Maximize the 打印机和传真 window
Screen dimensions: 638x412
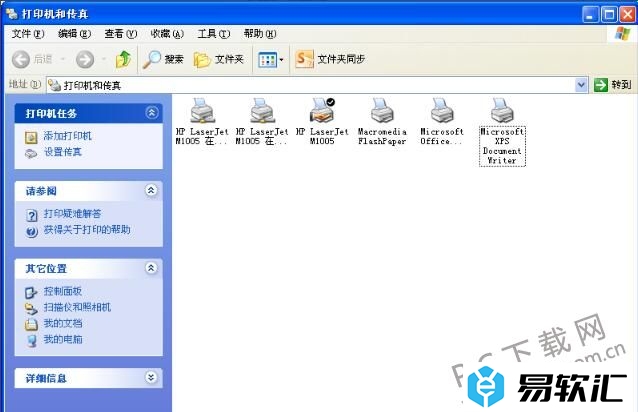point(609,15)
